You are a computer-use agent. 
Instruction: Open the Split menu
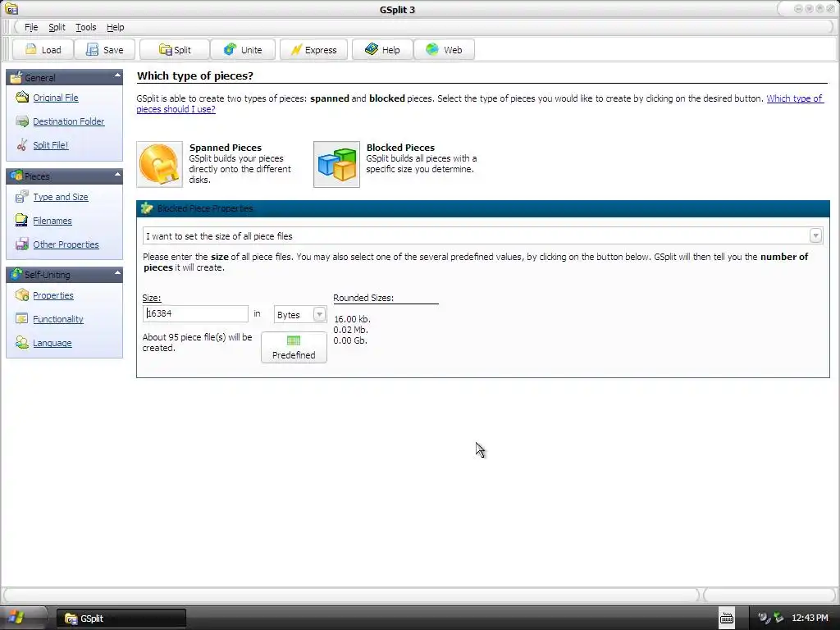[57, 27]
